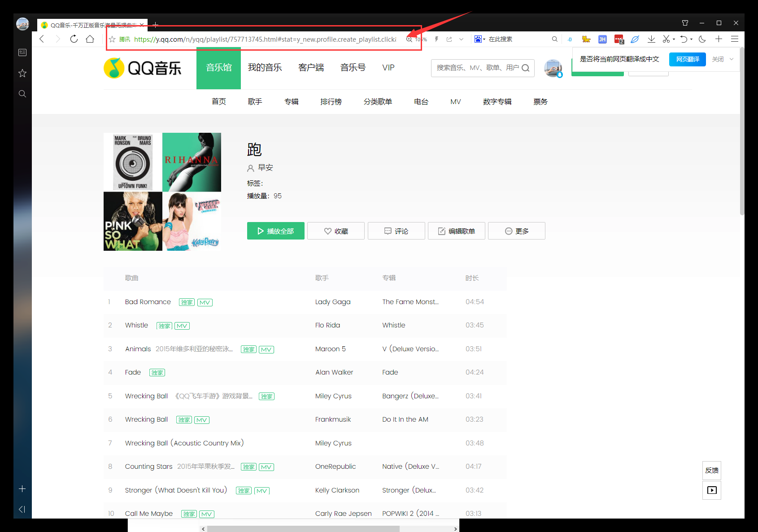Click the plus icon in browser toolbar

pyautogui.click(x=719, y=39)
